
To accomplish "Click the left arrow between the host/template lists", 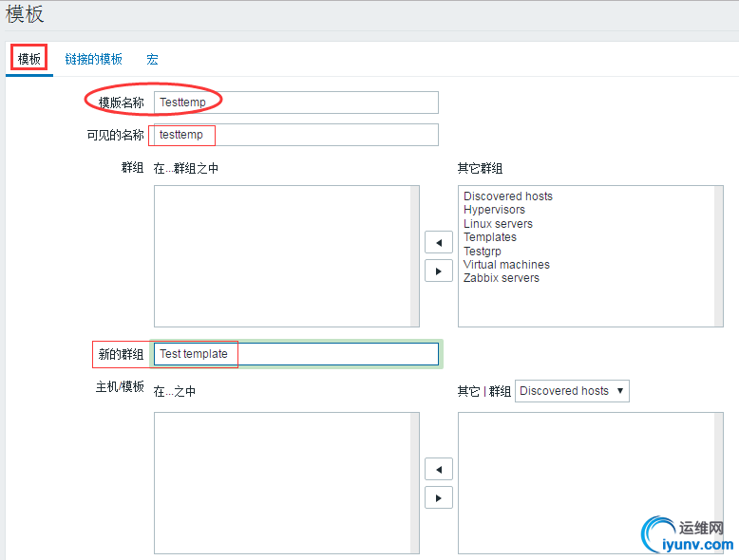I will click(x=438, y=469).
